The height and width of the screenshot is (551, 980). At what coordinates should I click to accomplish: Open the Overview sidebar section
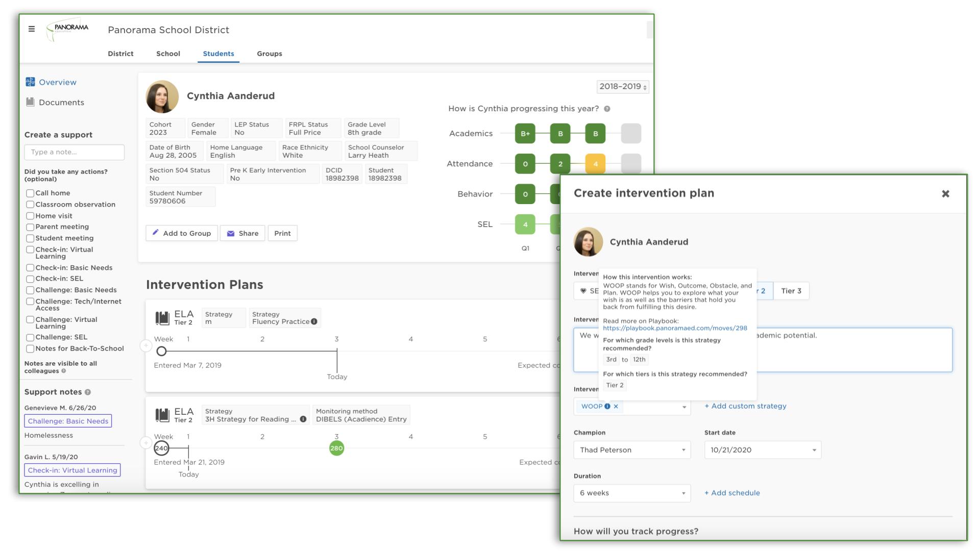[57, 82]
